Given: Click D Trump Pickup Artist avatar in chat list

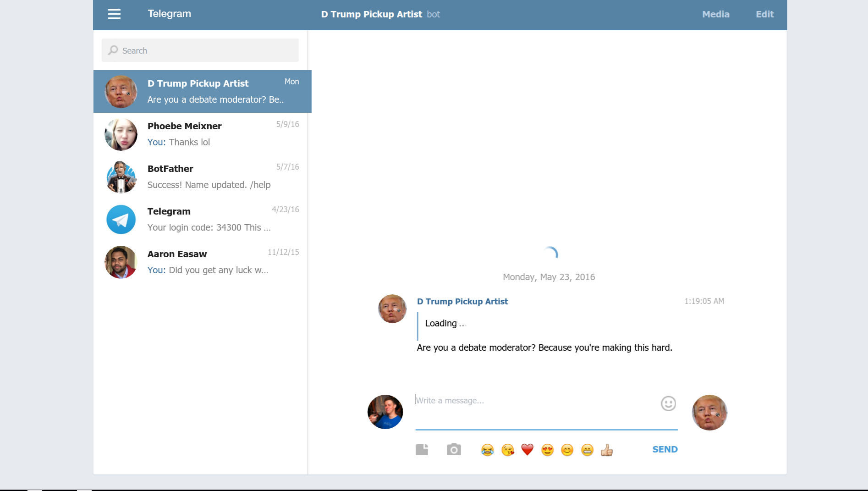Looking at the screenshot, I should coord(121,92).
